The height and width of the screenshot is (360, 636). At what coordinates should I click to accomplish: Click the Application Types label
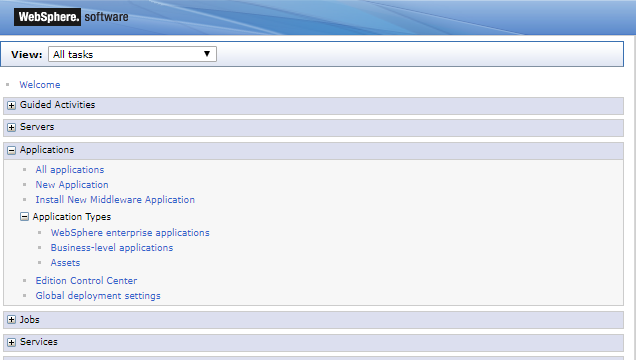(72, 216)
